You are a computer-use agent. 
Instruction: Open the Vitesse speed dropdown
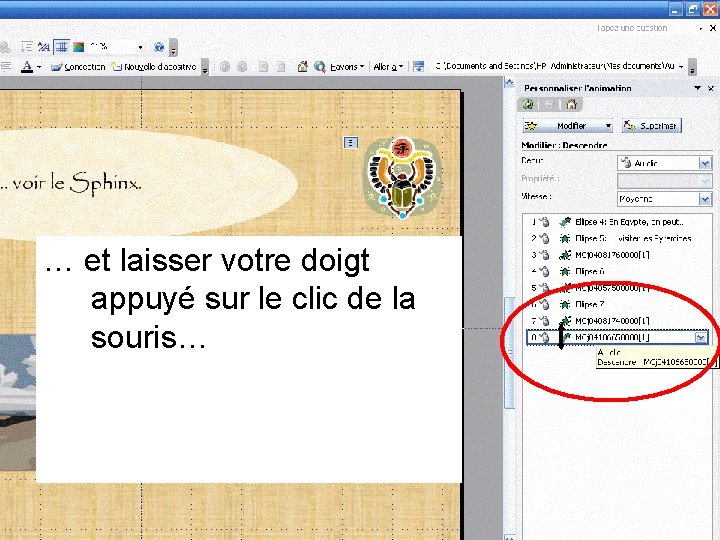705,199
